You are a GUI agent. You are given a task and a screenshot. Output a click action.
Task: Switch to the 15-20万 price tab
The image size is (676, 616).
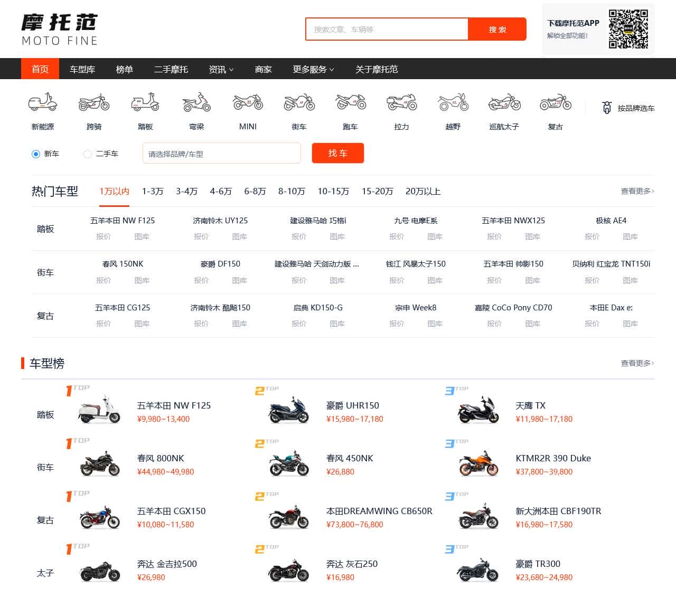378,191
